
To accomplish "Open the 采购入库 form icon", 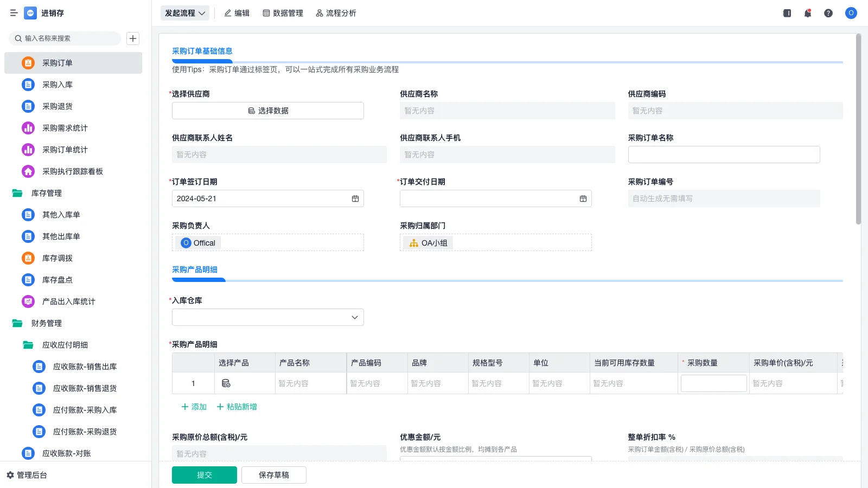I will (x=28, y=85).
